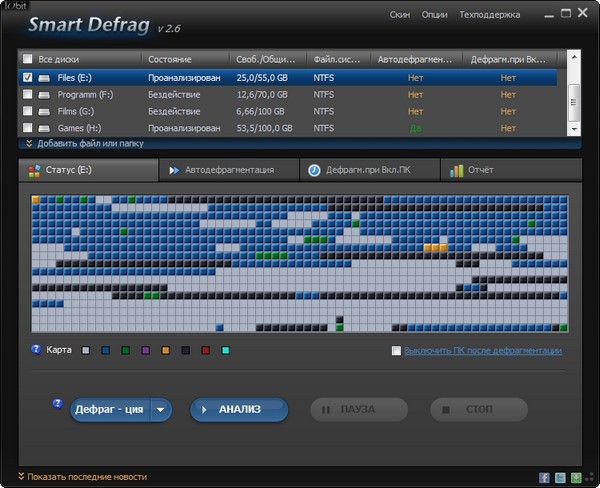Viewport: 600px width, 488px height.
Task: Click the help icon next to Карта
Action: coord(36,350)
